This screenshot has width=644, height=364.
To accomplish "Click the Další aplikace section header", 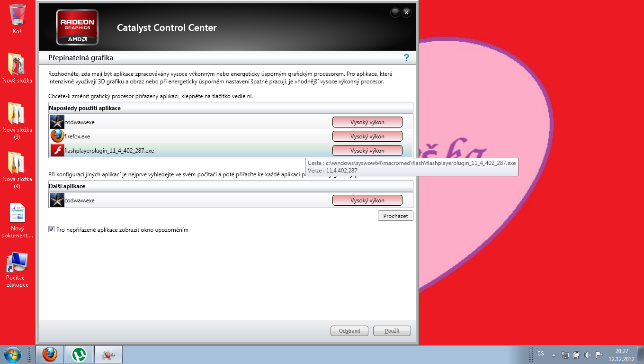I will pyautogui.click(x=231, y=186).
